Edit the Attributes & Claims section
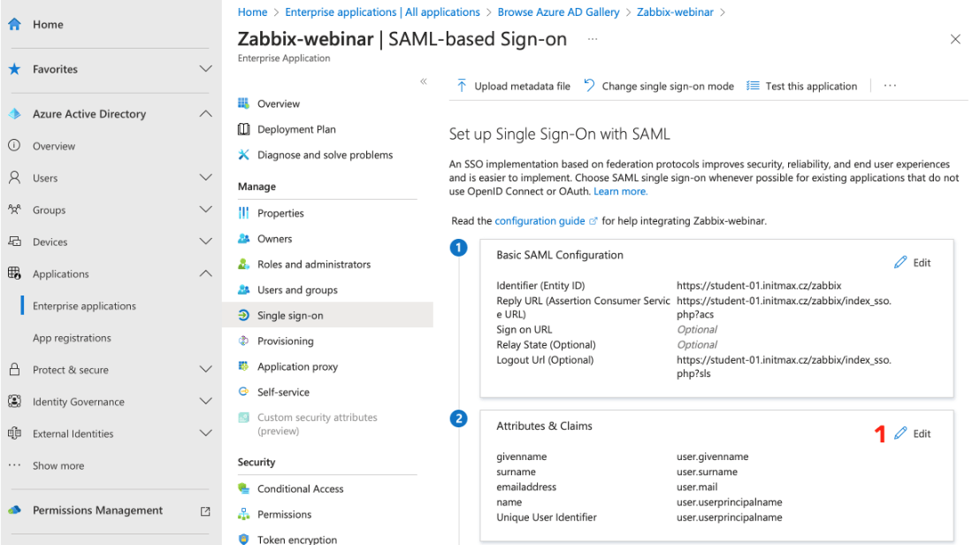This screenshot has width=980, height=545. [913, 434]
